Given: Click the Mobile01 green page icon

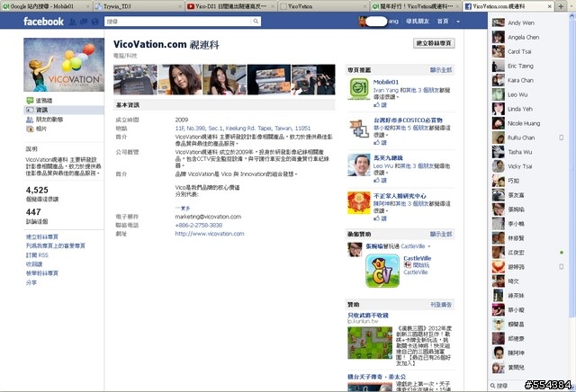Looking at the screenshot, I should [359, 88].
